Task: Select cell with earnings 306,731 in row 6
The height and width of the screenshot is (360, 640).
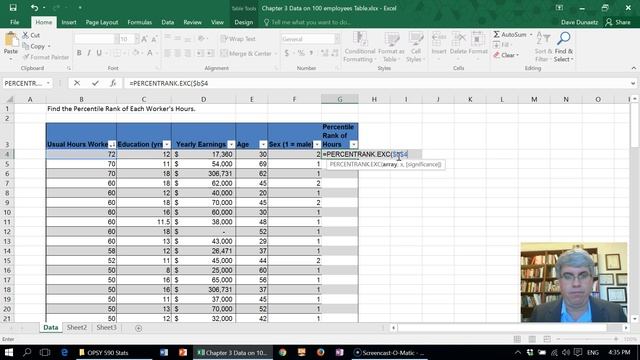Action: [x=203, y=173]
